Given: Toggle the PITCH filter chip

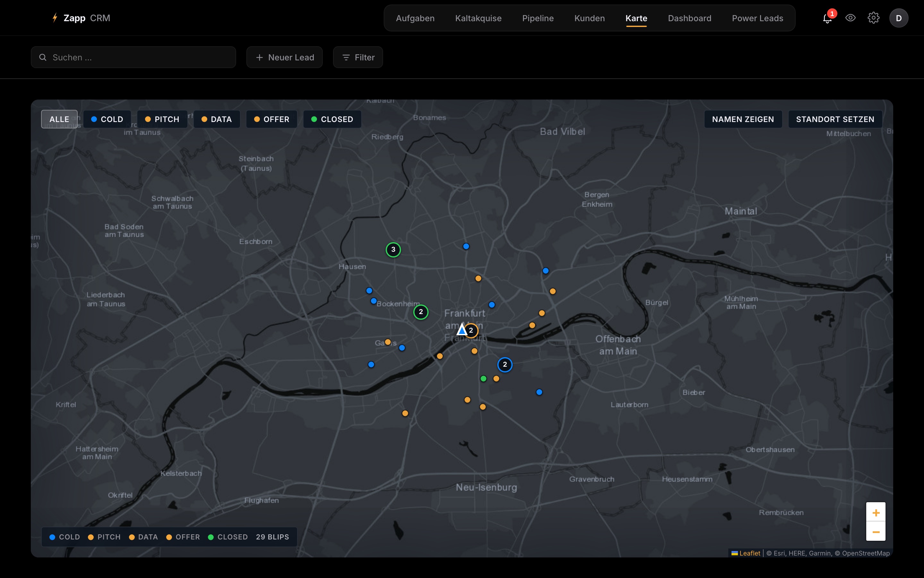Looking at the screenshot, I should click(x=162, y=119).
